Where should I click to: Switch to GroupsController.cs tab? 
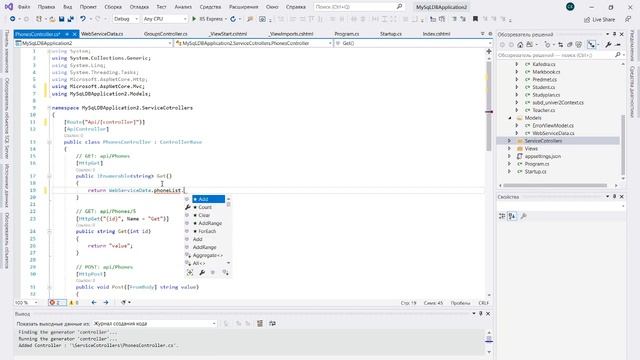point(166,34)
